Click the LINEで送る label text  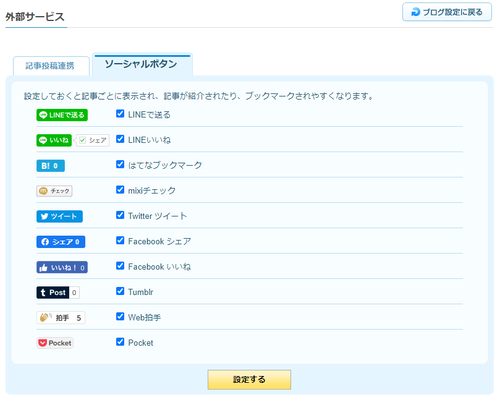[x=149, y=115]
